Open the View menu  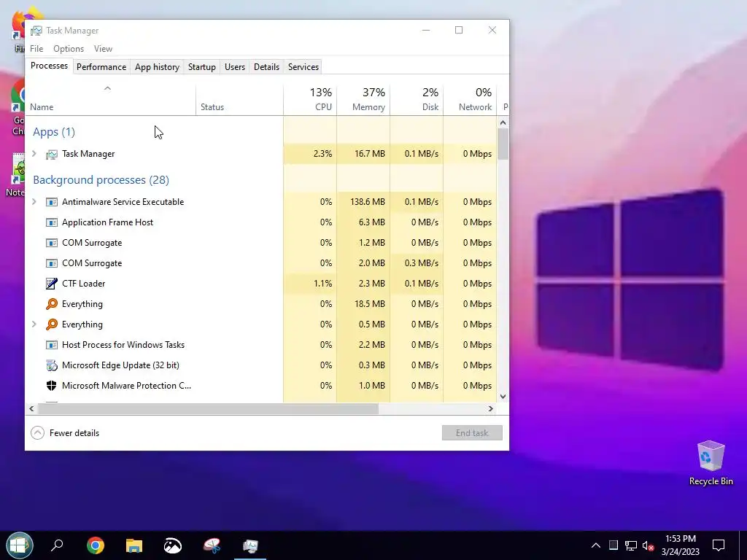pyautogui.click(x=103, y=49)
